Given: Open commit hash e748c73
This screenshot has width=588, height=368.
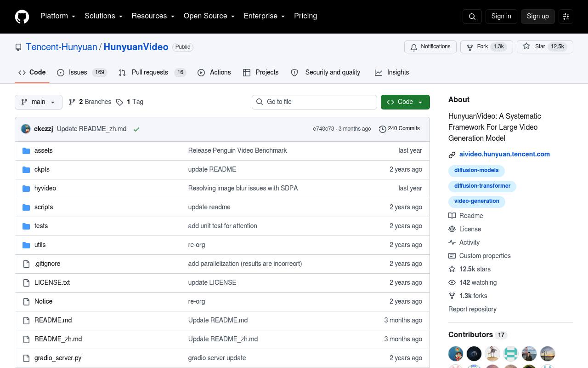Looking at the screenshot, I should (323, 129).
